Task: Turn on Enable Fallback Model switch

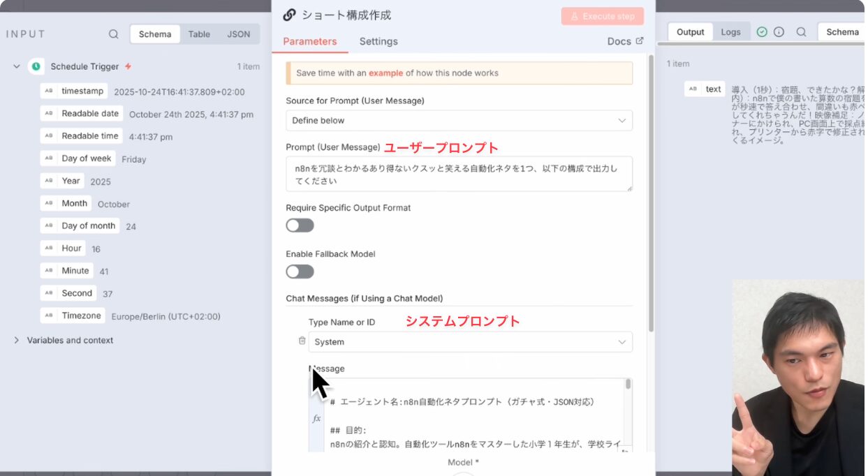Action: [300, 272]
